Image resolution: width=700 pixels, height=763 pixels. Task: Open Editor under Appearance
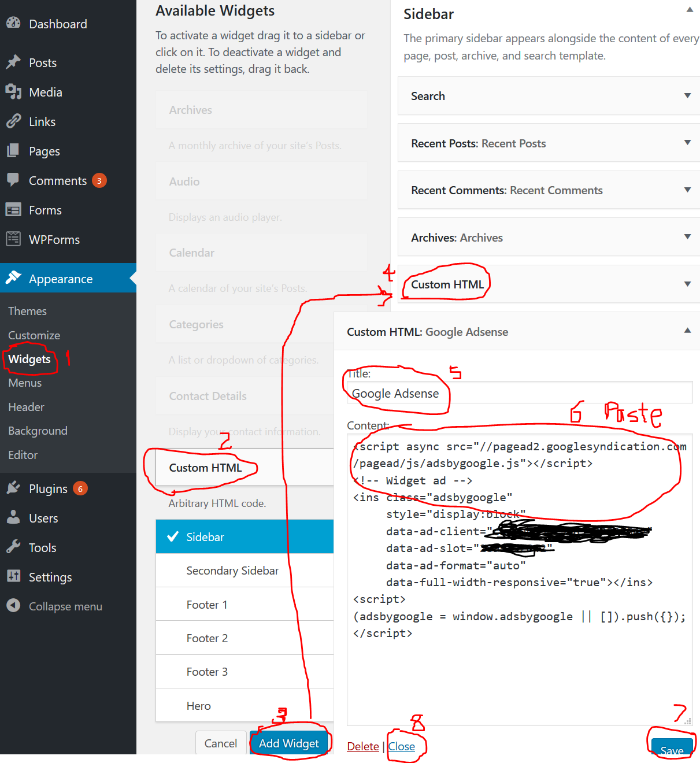point(23,455)
